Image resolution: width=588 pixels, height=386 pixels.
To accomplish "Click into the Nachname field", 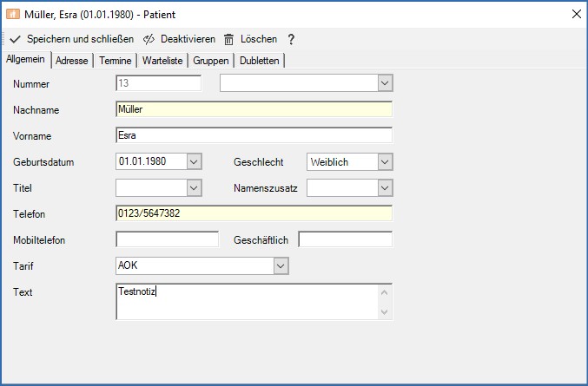I will 254,109.
